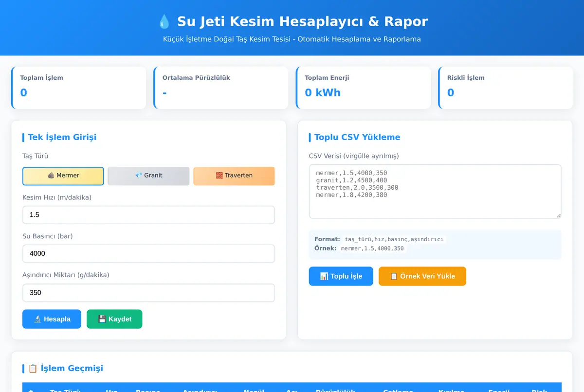The width and height of the screenshot is (584, 392).
Task: Click the 'Kesim Hızı (m/dakika)' label
Action: point(57,197)
